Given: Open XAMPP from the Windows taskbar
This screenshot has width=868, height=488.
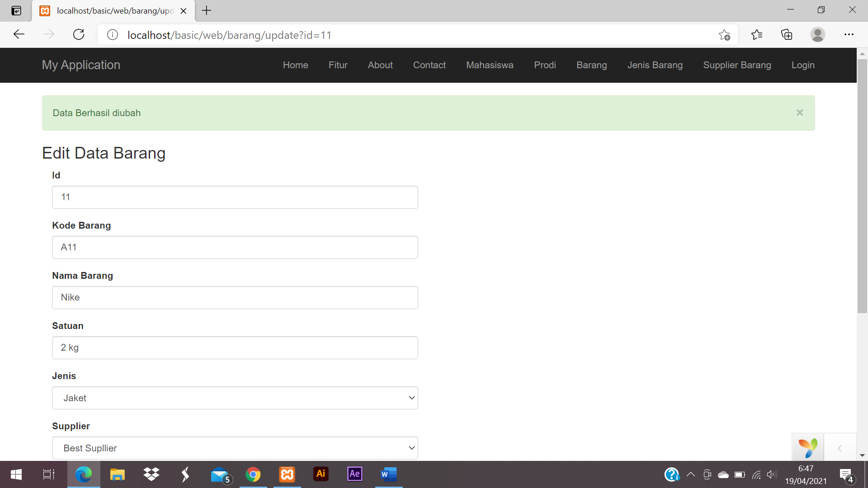Looking at the screenshot, I should [x=287, y=474].
